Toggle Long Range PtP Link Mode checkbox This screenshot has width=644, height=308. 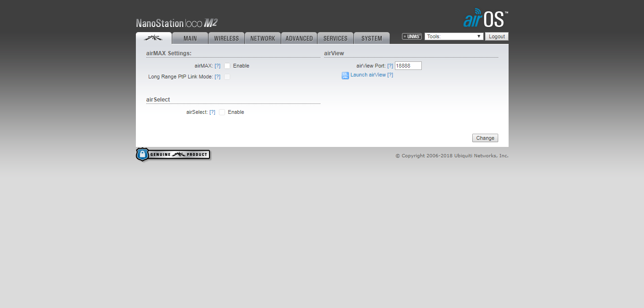(x=227, y=77)
